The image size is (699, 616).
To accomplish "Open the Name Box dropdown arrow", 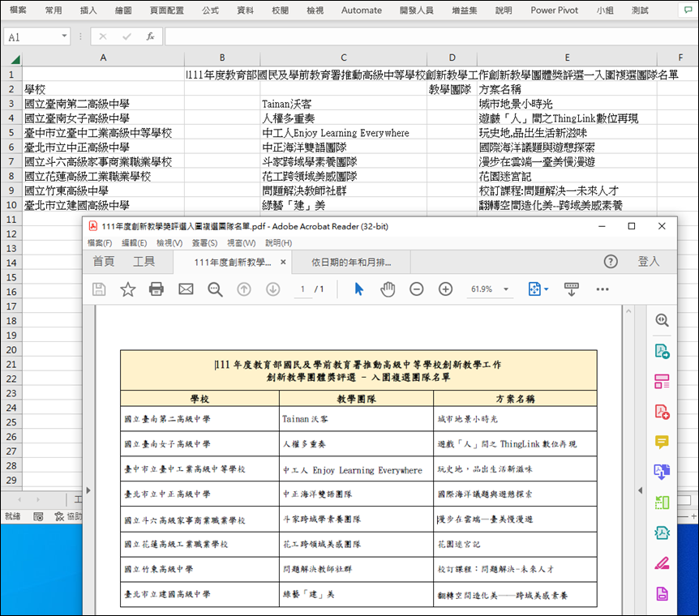I will (x=64, y=37).
